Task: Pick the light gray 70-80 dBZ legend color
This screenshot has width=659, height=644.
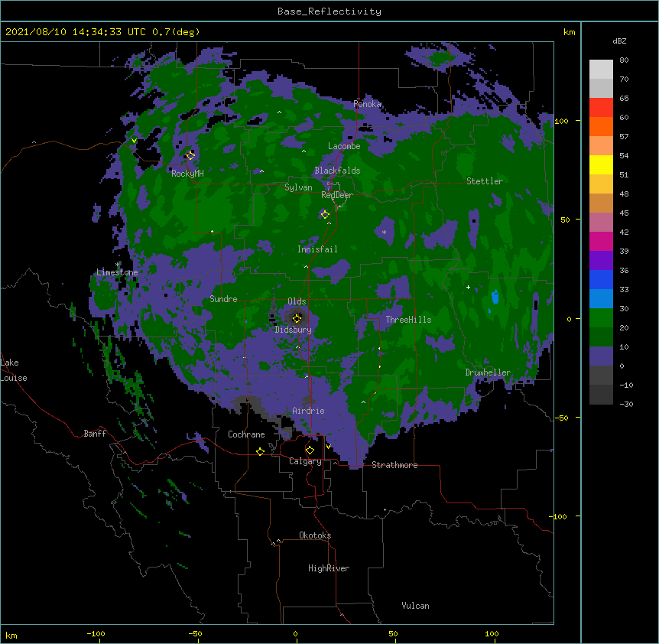Action: [601, 70]
